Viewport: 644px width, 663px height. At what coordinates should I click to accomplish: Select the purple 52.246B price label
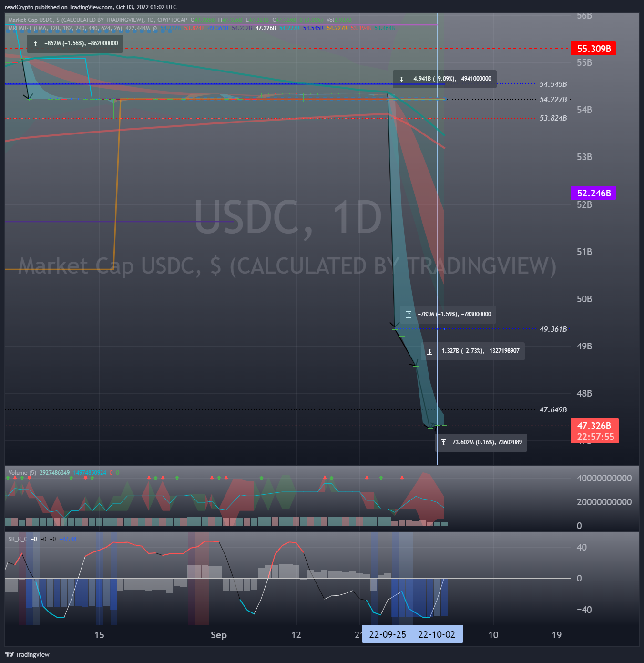(593, 193)
